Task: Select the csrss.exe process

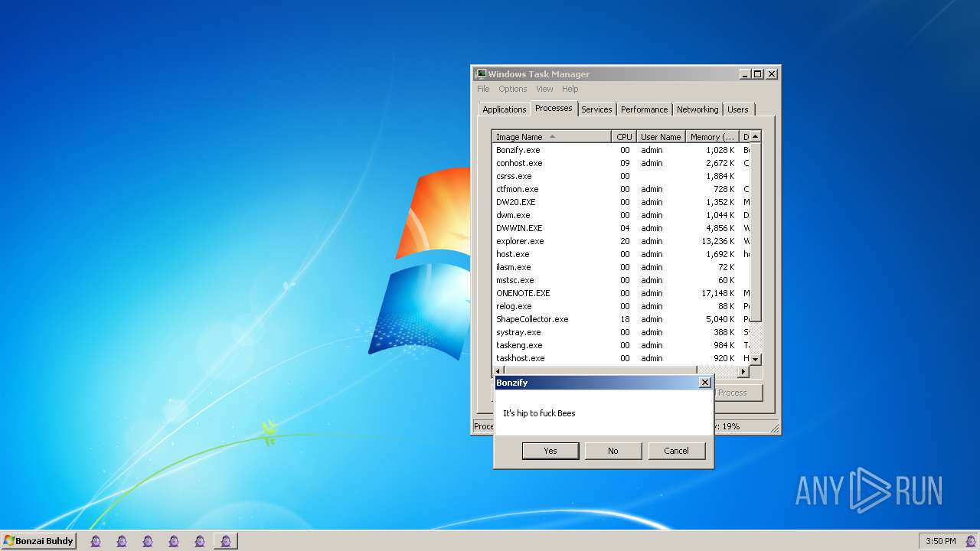Action: point(620,176)
